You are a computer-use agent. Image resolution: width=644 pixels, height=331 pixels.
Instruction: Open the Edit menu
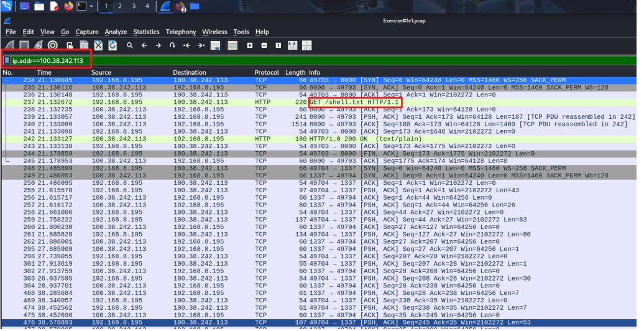coord(29,32)
